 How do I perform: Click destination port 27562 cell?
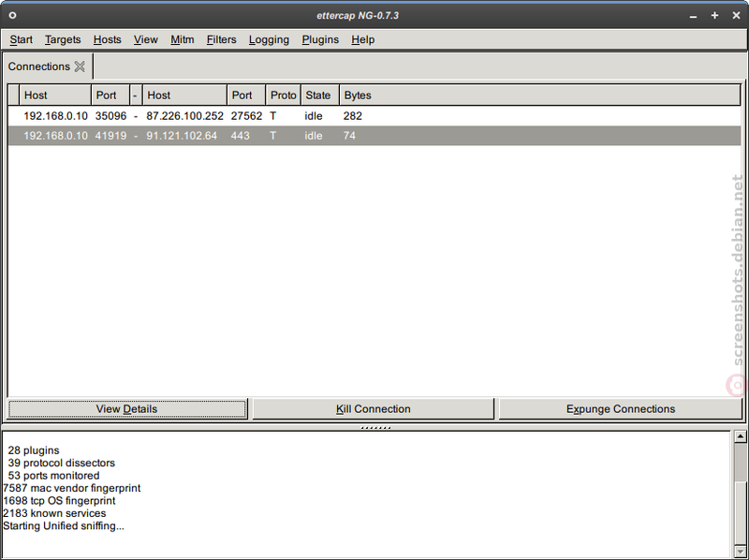pyautogui.click(x=246, y=116)
